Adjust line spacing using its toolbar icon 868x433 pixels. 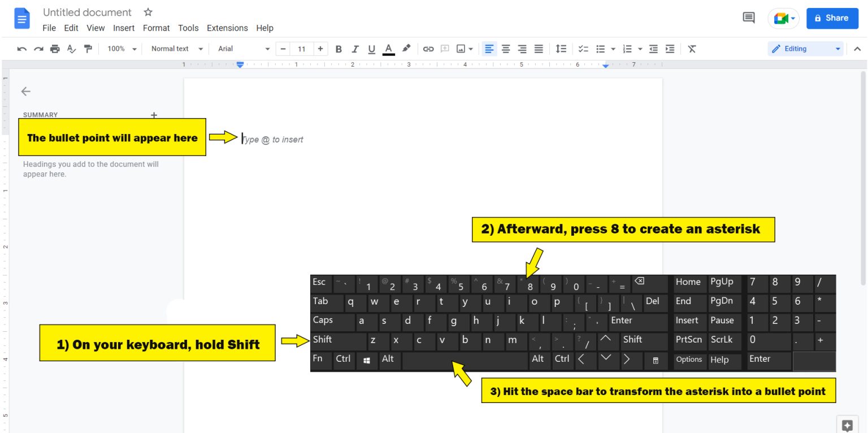click(561, 49)
